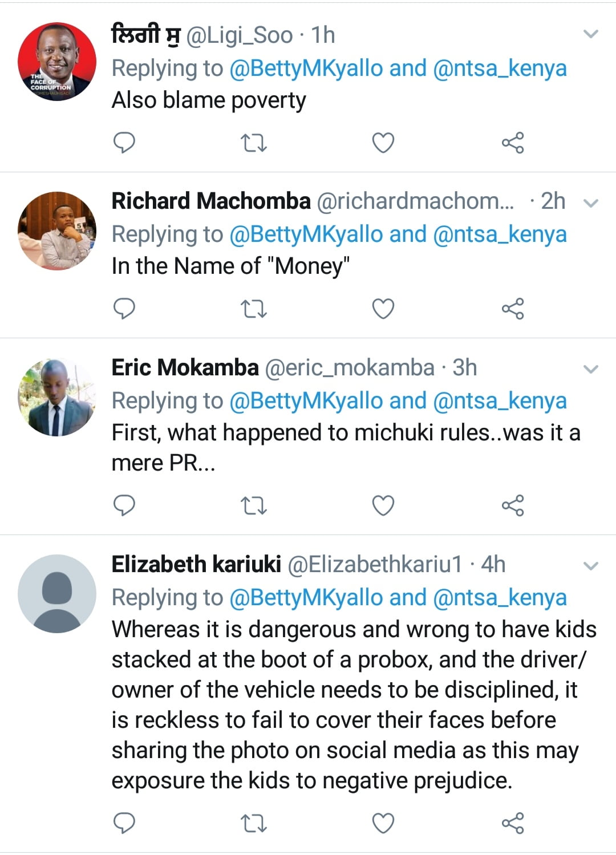616x855 pixels.
Task: Reply to Richard Machomba's tweet
Action: 124,309
